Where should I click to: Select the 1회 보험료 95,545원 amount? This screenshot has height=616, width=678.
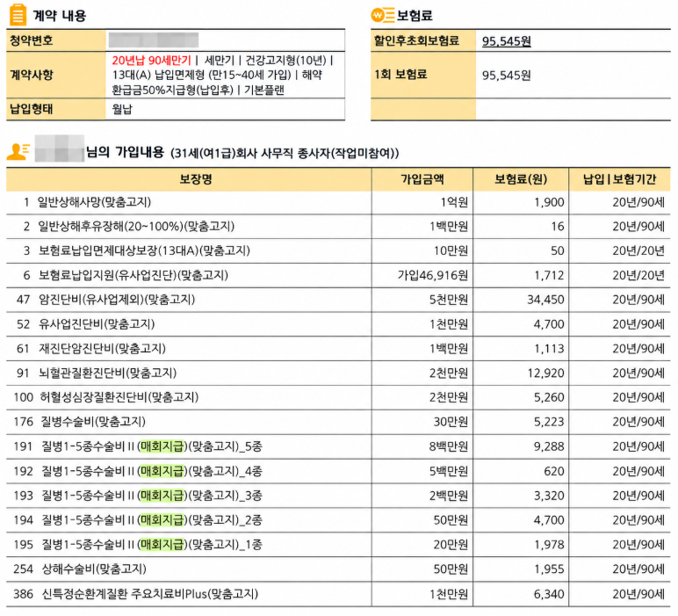pyautogui.click(x=507, y=76)
